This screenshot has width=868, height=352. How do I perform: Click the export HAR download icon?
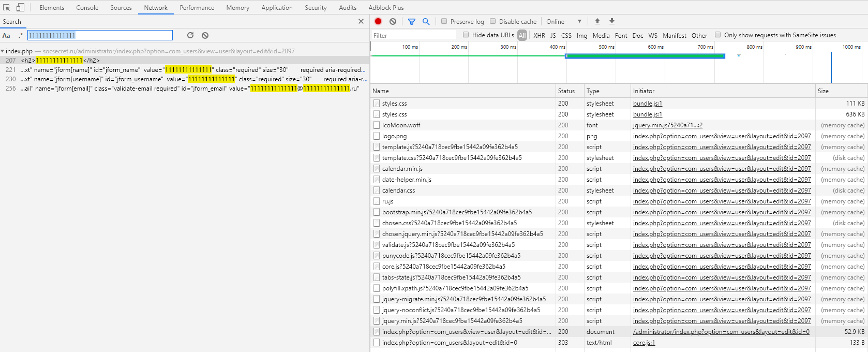click(612, 21)
